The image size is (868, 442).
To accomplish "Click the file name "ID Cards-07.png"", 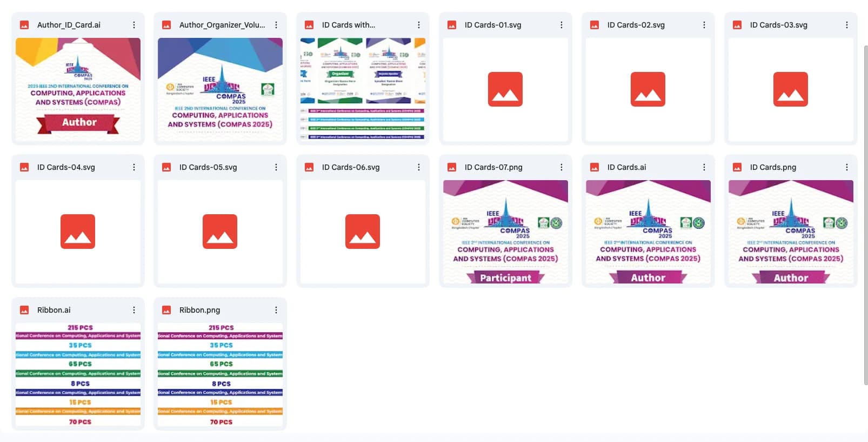I will click(x=493, y=167).
